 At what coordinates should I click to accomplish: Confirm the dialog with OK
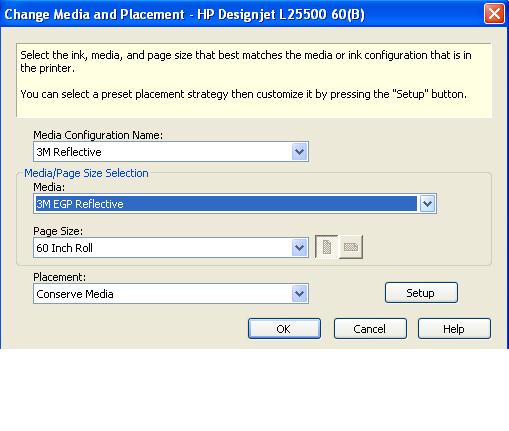coord(284,329)
